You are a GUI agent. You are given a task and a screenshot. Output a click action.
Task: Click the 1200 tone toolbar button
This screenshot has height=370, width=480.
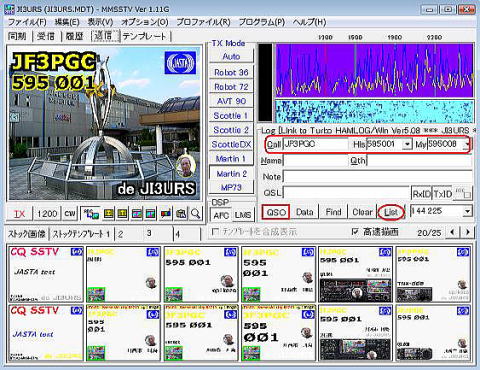click(x=47, y=213)
